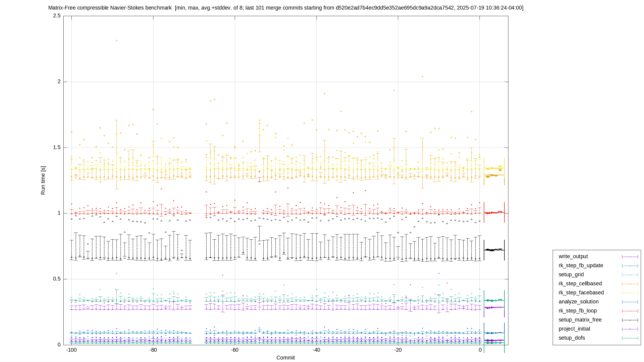Screen dimensions: 644x362
Task: Click the chart title text
Action: point(286,8)
